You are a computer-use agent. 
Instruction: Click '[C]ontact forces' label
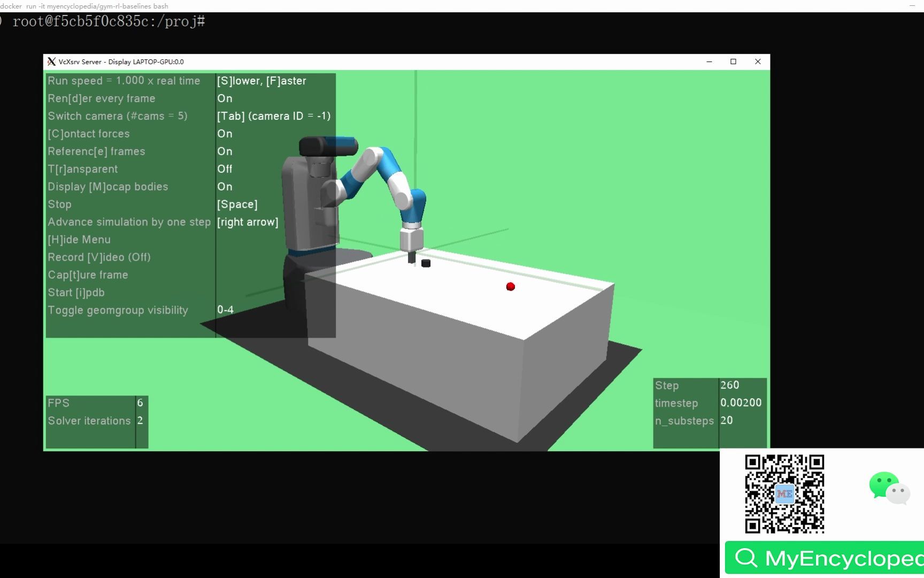tap(89, 134)
